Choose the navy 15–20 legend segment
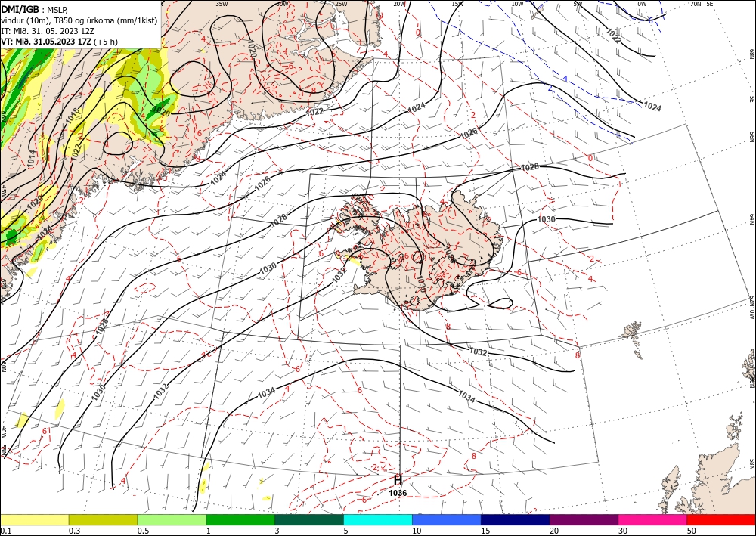Image resolution: width=756 pixels, height=536 pixels. click(x=516, y=519)
